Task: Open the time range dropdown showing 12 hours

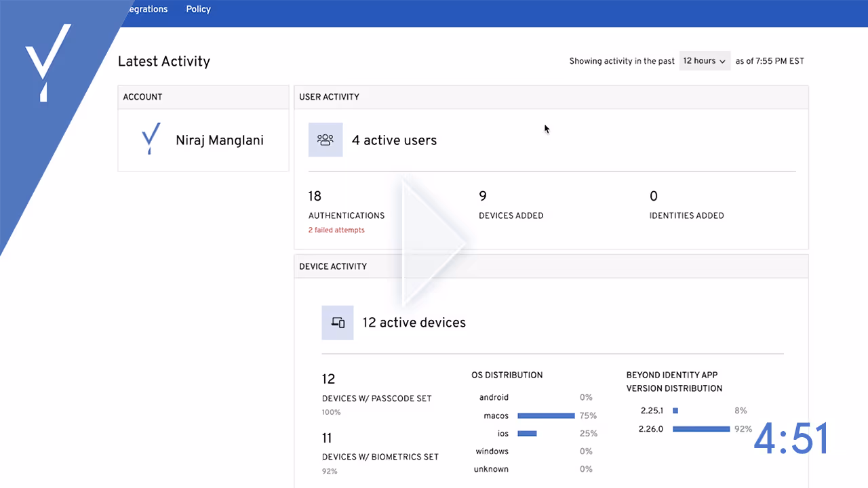Action: [704, 60]
